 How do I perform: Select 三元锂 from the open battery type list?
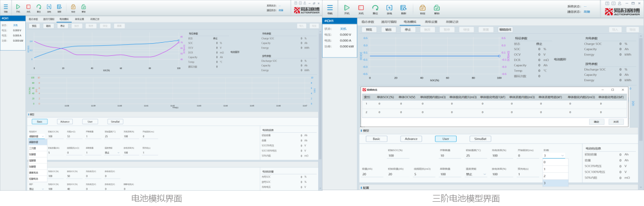(37, 148)
